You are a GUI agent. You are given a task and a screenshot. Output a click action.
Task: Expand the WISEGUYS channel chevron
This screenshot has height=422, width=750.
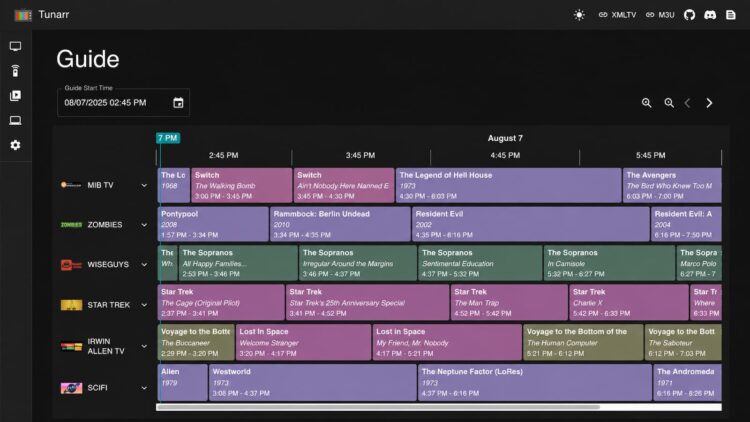click(144, 265)
